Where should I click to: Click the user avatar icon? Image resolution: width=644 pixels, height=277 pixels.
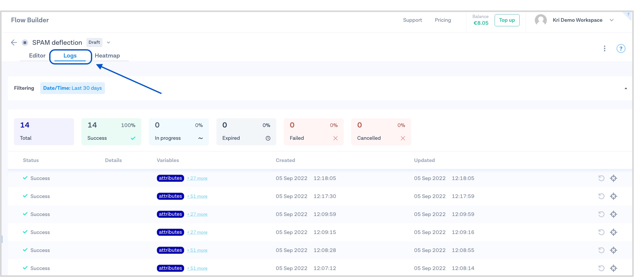(x=541, y=20)
